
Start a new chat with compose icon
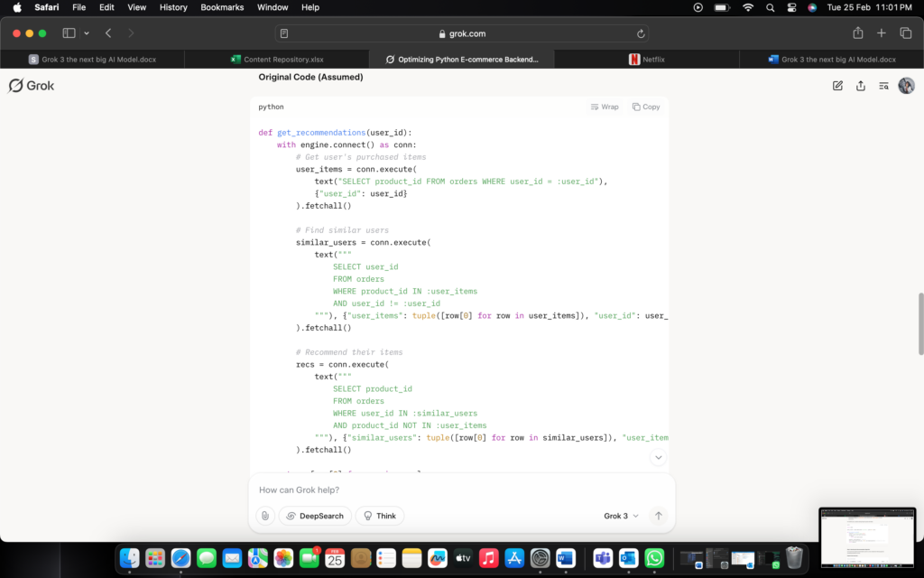coord(837,86)
